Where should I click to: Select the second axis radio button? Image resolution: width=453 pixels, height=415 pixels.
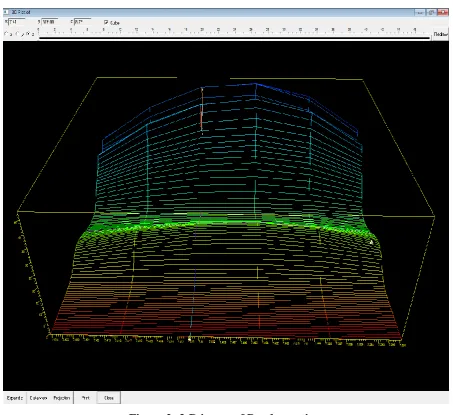tap(18, 34)
